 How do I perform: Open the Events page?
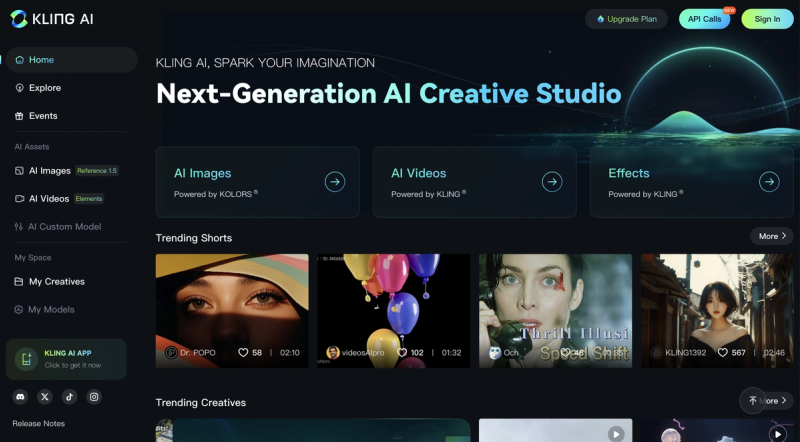click(43, 116)
